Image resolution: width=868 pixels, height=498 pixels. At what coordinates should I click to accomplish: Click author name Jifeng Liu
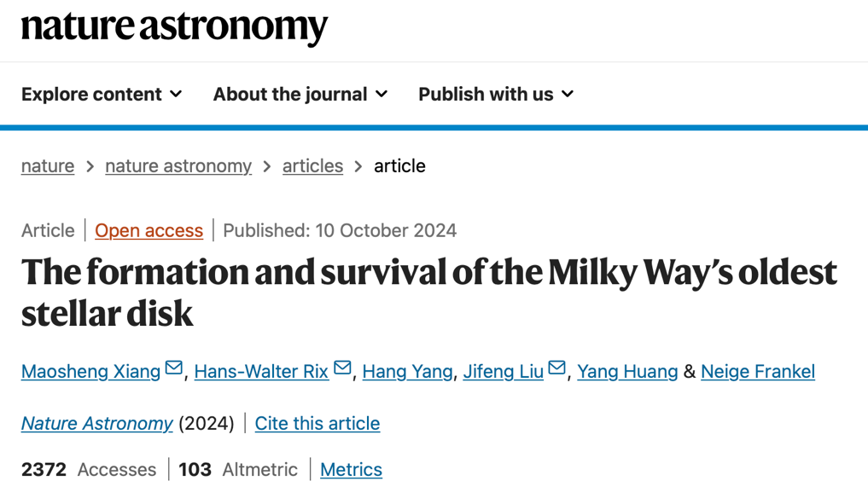coord(504,371)
